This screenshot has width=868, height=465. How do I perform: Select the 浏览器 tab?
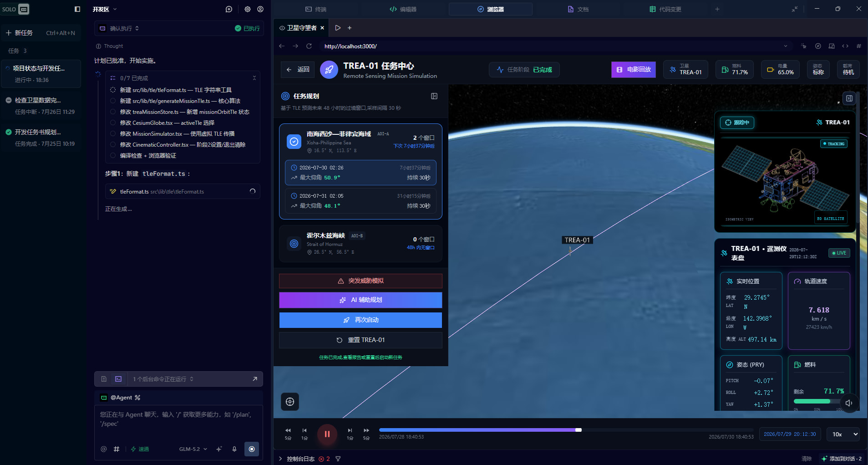pyautogui.click(x=491, y=9)
